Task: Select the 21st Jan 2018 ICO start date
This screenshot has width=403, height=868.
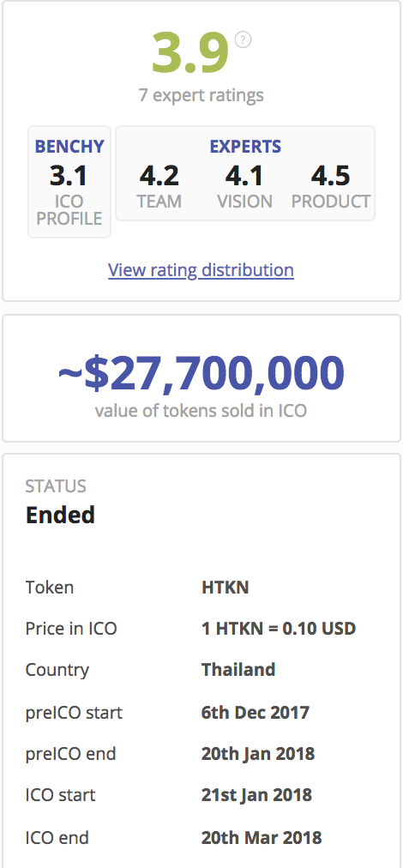Action: point(256,795)
